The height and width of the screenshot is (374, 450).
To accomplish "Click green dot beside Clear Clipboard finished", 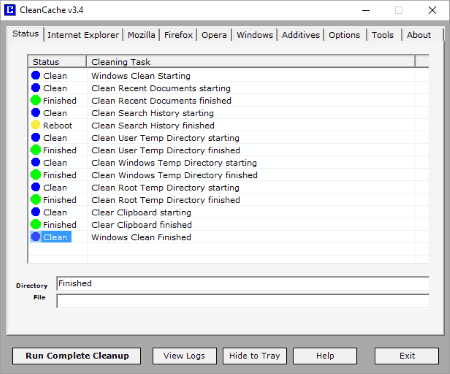I will coord(36,224).
